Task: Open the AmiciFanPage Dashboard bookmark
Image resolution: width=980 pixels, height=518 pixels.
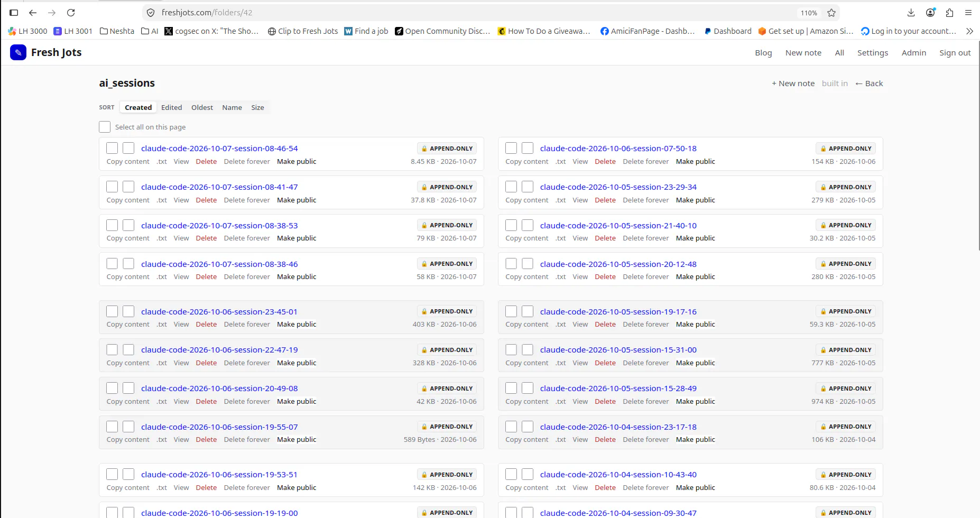Action: coord(648,31)
